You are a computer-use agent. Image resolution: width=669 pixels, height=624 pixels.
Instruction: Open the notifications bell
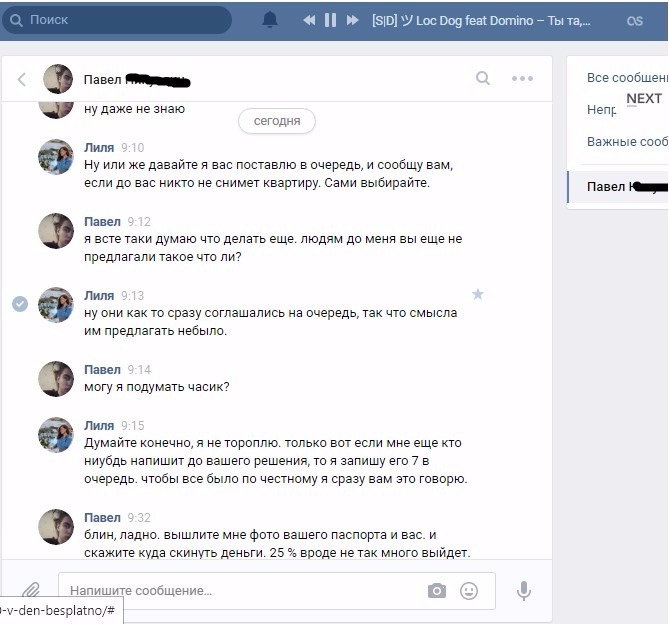[270, 20]
